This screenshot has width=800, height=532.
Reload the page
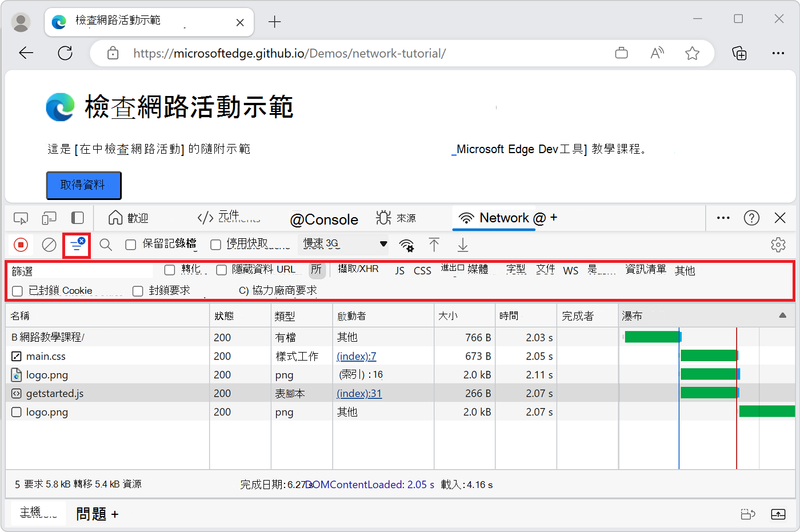pos(65,53)
